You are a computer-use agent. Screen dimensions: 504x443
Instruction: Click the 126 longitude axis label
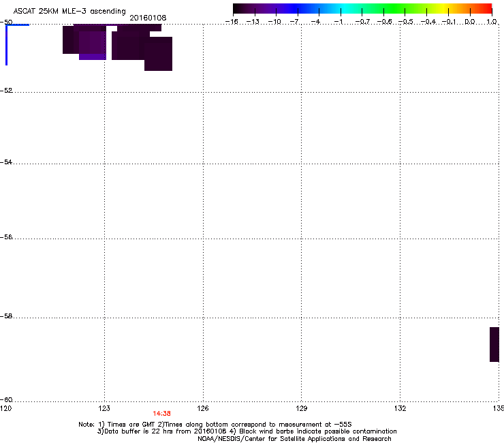203,408
